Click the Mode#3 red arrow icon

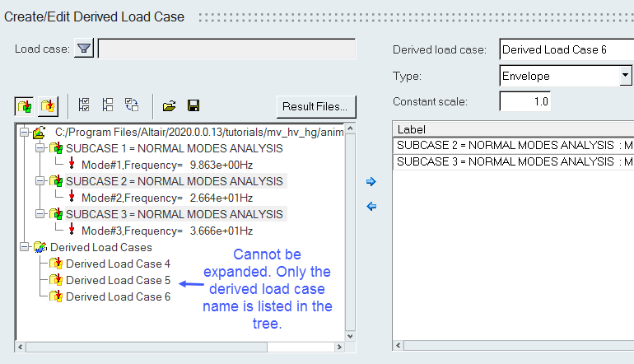pyautogui.click(x=72, y=229)
